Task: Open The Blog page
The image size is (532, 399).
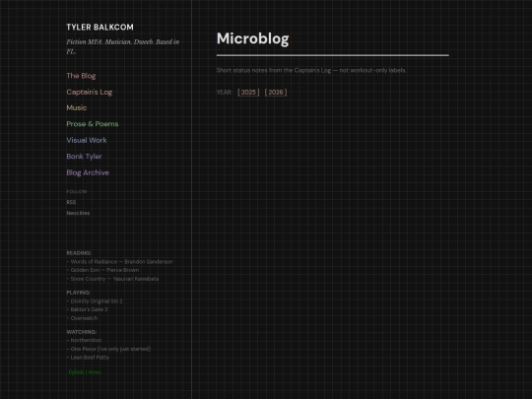Action: click(81, 76)
